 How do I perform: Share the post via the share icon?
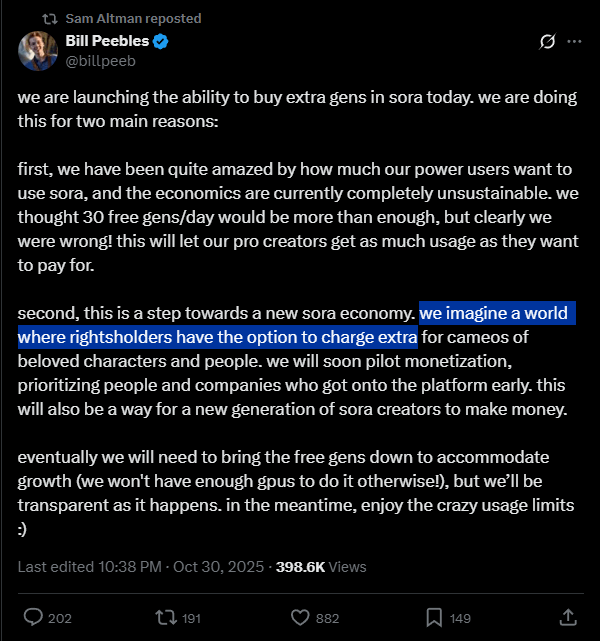[x=567, y=617]
